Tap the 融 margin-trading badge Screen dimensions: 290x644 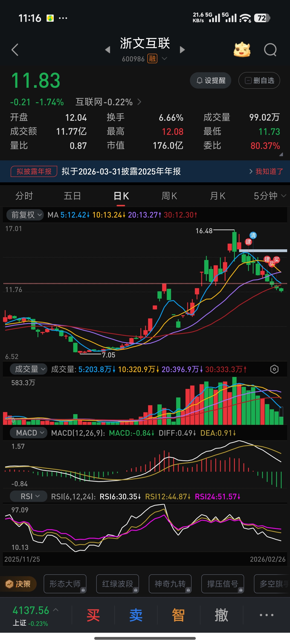point(152,59)
